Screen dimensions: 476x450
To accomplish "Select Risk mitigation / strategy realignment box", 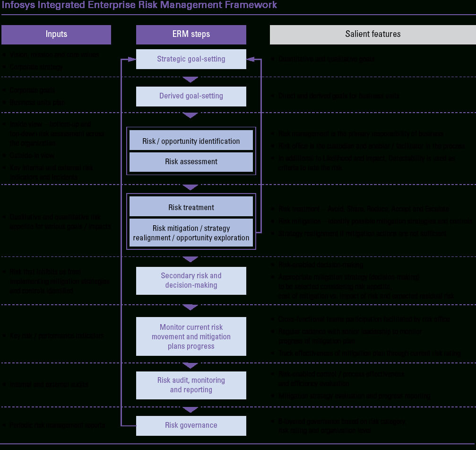I will pyautogui.click(x=191, y=233).
